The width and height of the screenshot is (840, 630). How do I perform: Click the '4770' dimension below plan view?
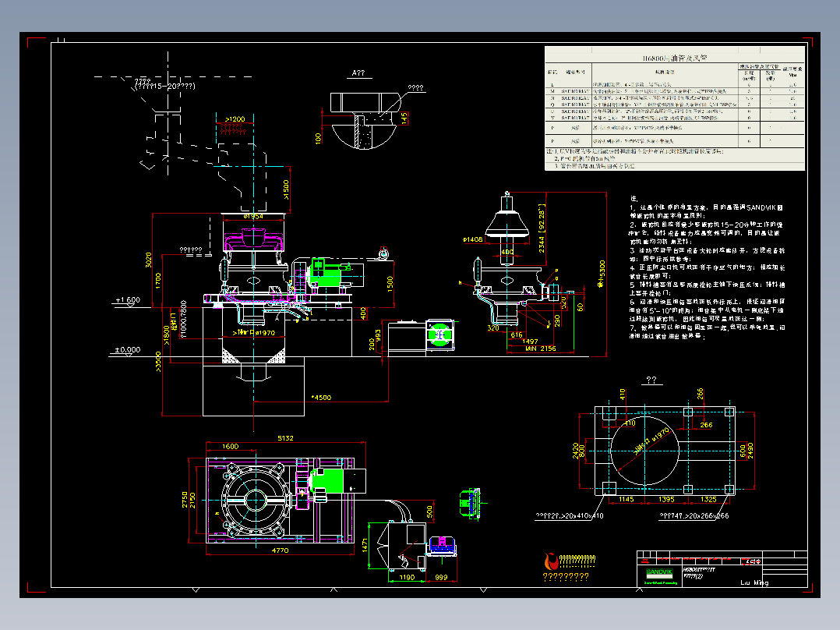pyautogui.click(x=280, y=550)
